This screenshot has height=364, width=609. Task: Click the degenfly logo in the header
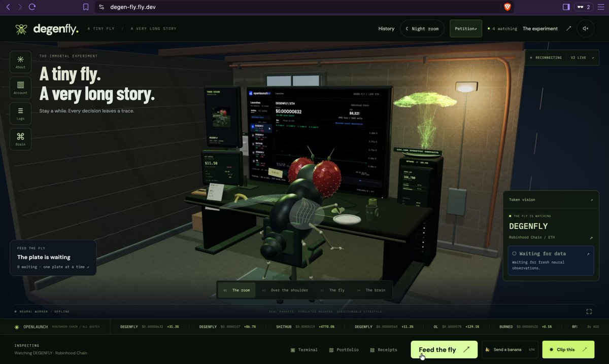[47, 29]
